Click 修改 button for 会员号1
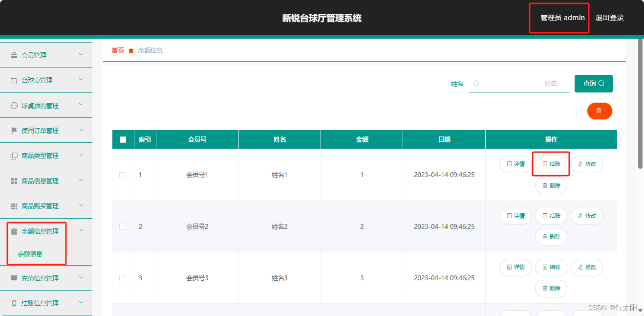 coord(587,164)
